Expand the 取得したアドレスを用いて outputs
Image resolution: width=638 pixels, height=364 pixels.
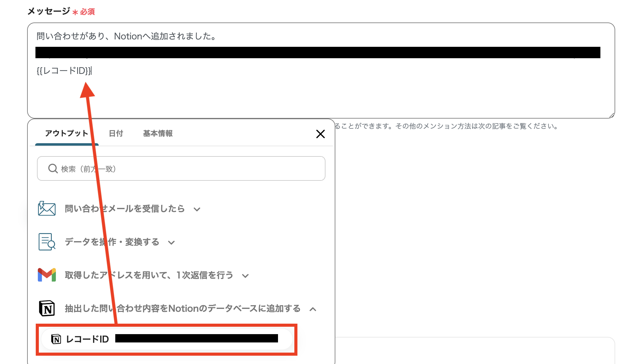point(245,276)
